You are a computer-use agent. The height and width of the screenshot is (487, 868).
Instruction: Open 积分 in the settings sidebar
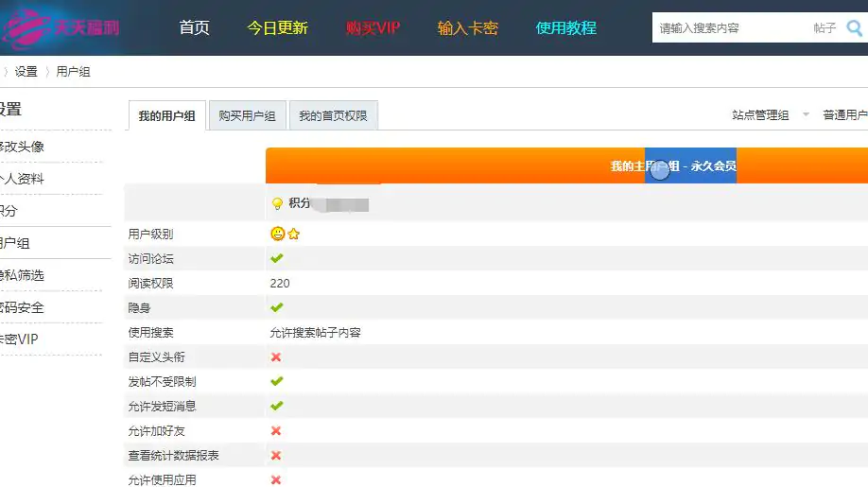pos(9,211)
